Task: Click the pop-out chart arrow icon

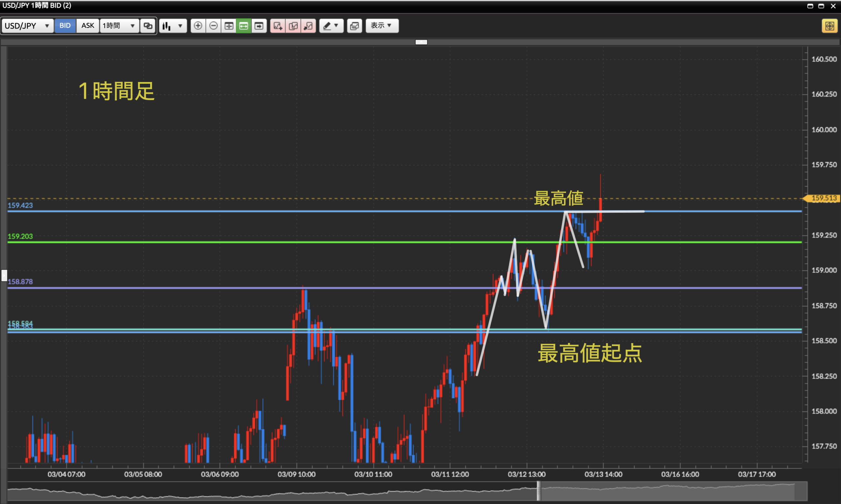Action: point(308,26)
